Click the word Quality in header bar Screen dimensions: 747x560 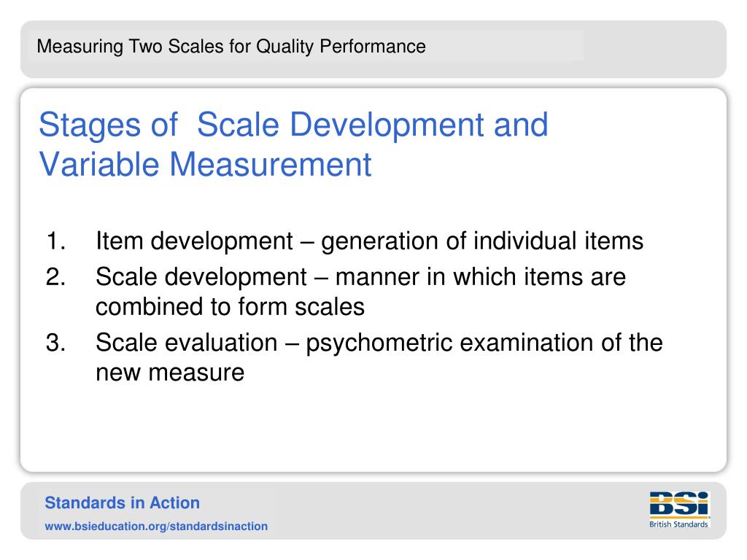click(285, 47)
